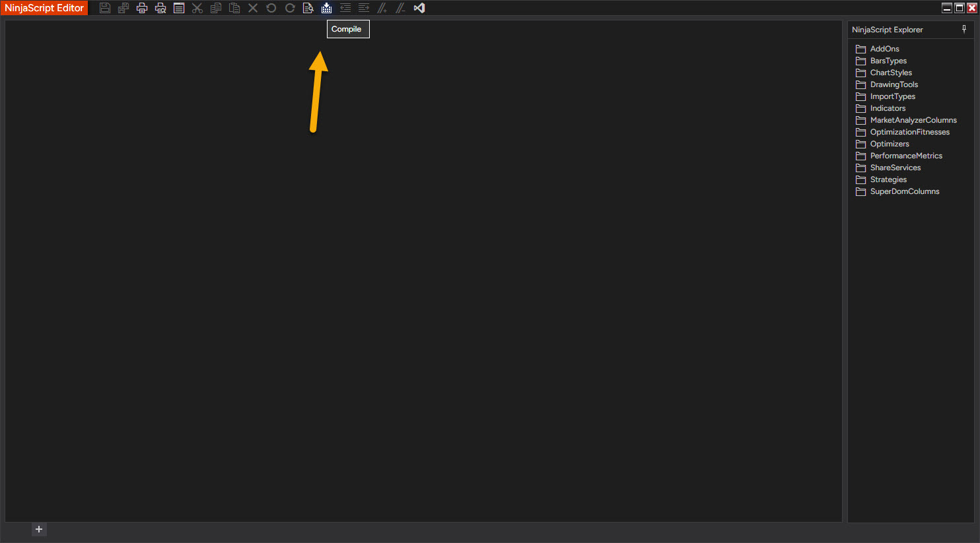Expand the AddOns folder

tap(878, 49)
